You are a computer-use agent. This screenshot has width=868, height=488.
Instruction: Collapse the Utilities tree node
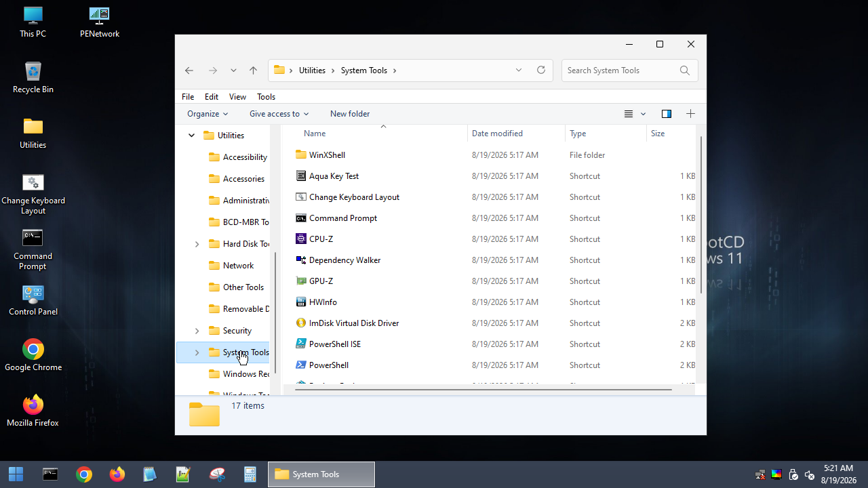(x=191, y=136)
